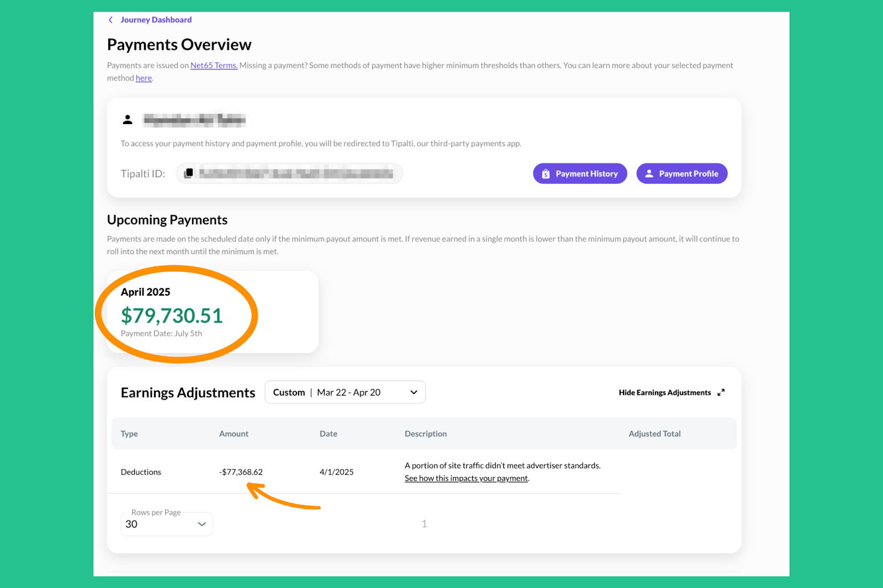Select the April 2025 upcoming payment card
The image size is (883, 588).
pos(212,312)
